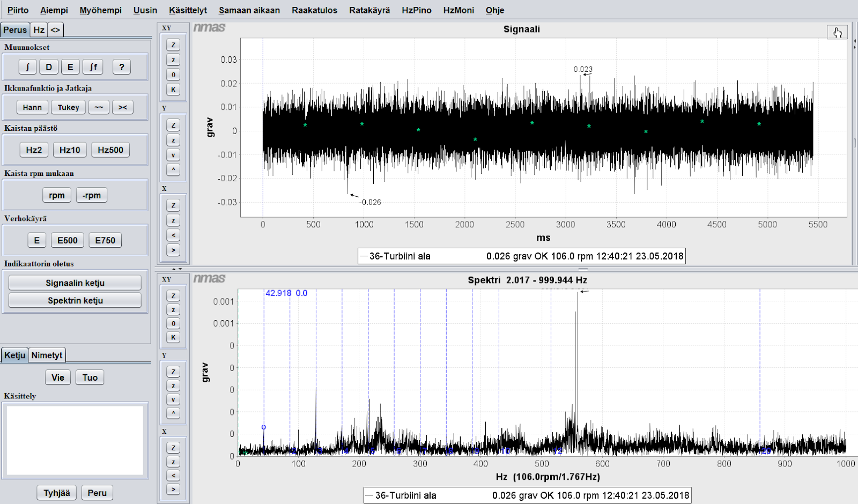Apply the D derivative transform
Viewport: 858px width, 504px height.
[x=49, y=67]
